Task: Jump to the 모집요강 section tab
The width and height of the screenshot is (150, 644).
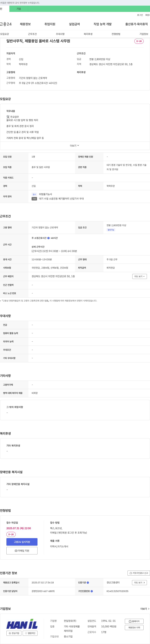Action: pyautogui.click(x=5, y=34)
